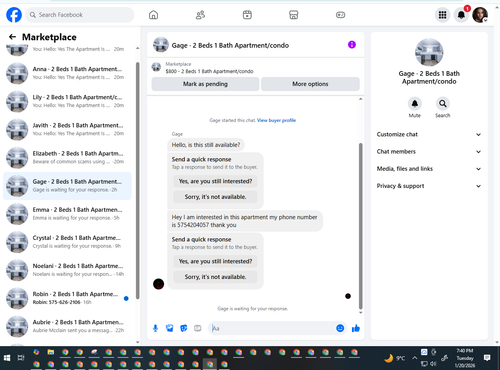Expand Privacy & support section

coord(429,186)
